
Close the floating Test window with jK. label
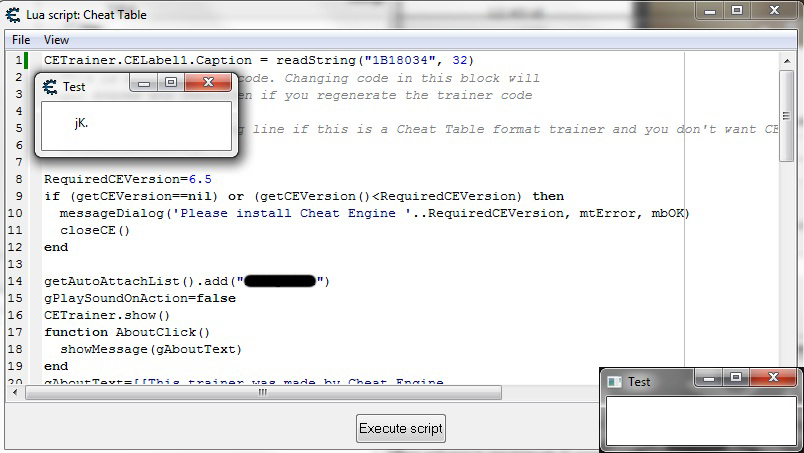(208, 83)
